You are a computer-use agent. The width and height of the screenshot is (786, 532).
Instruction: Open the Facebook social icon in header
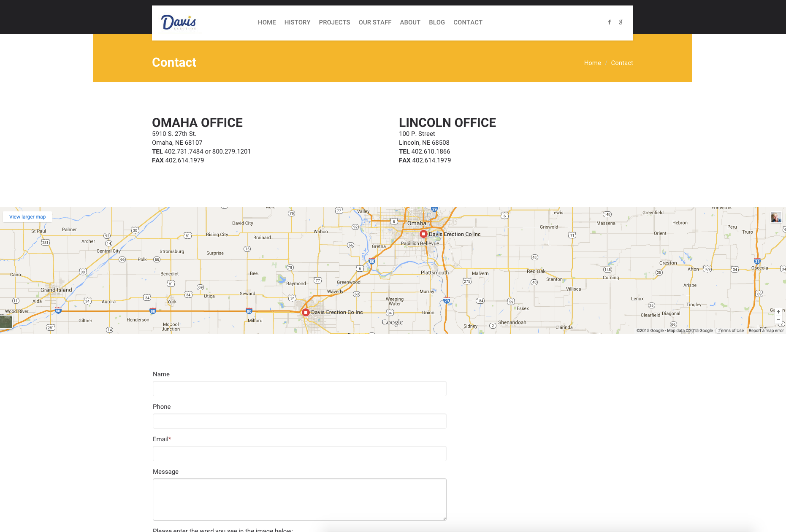(609, 22)
